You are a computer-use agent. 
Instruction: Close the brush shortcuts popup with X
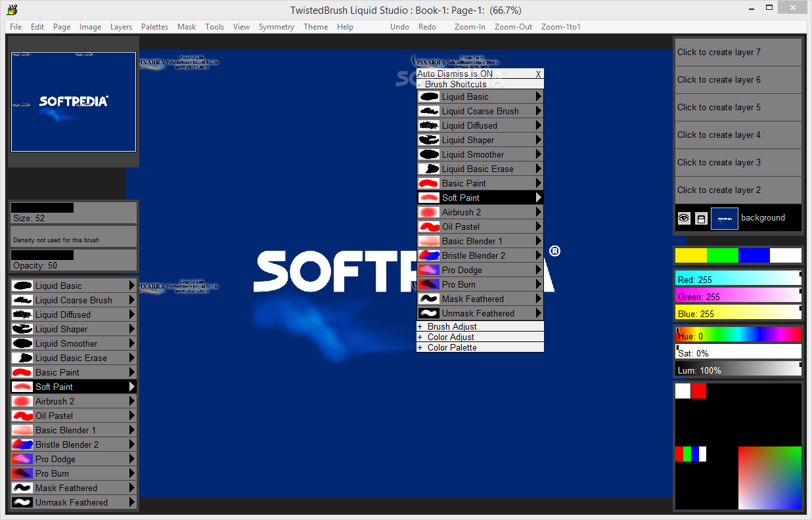pyautogui.click(x=539, y=74)
